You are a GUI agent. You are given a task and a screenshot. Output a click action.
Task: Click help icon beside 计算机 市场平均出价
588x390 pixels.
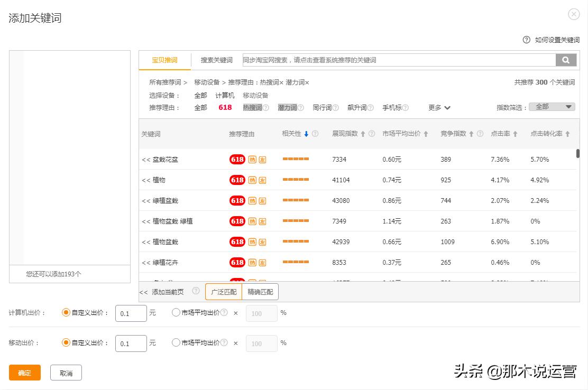pyautogui.click(x=224, y=312)
